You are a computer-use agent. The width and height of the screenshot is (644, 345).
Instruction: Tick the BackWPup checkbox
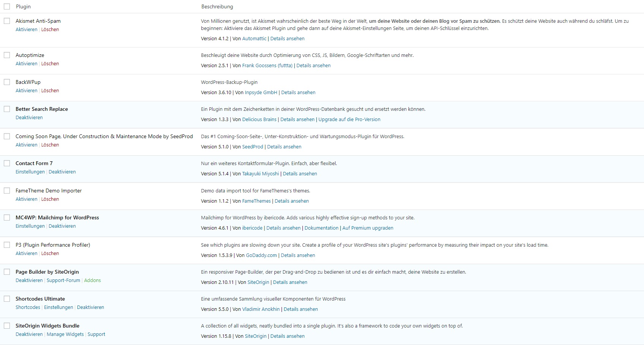[x=7, y=82]
